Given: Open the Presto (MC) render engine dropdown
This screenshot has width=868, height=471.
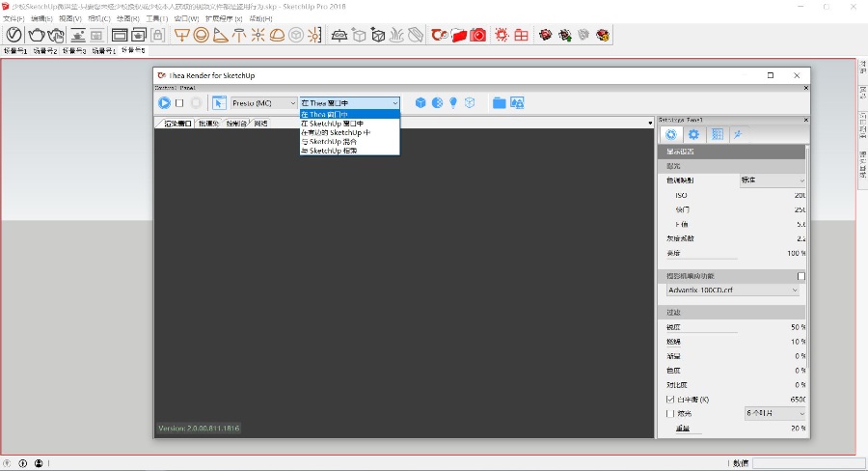Looking at the screenshot, I should click(263, 103).
